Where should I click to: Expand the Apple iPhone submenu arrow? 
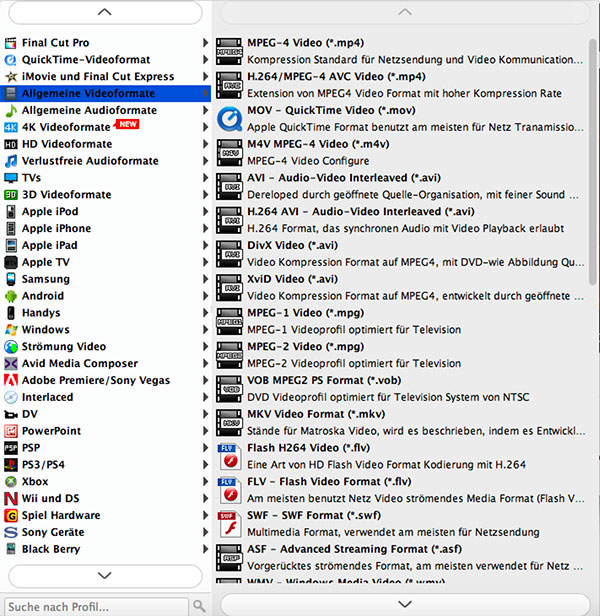205,229
